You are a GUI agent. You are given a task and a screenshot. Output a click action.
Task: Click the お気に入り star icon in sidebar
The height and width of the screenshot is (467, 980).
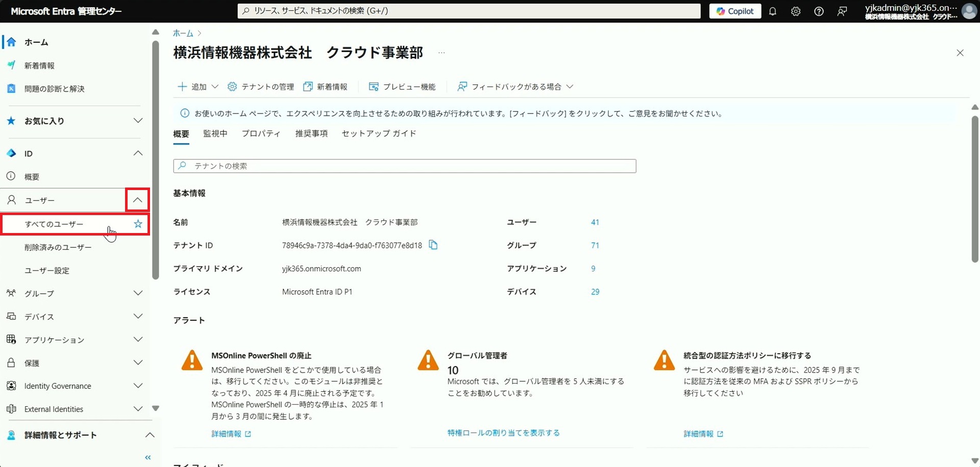click(11, 121)
